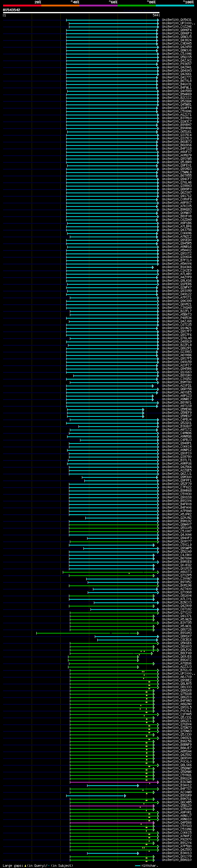Select label UniRef100_Q52QQ4
The height and width of the screenshot is (868, 197).
coord(176,101)
